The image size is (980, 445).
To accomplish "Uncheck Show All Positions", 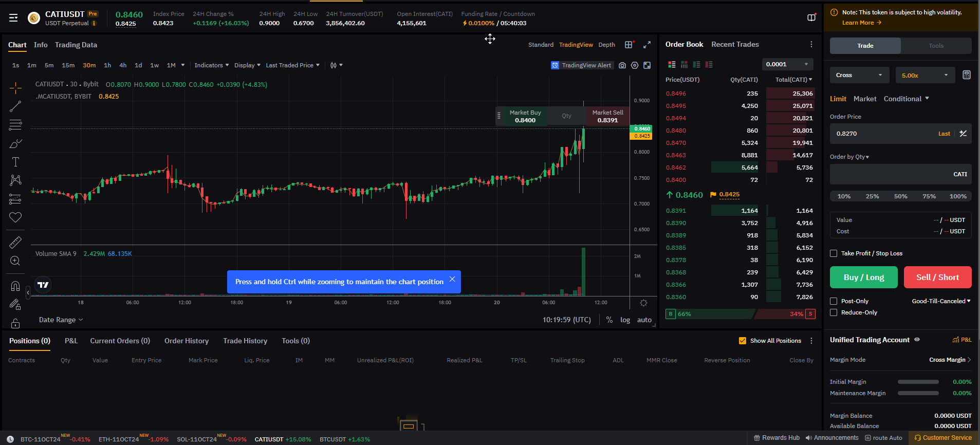I will [742, 341].
